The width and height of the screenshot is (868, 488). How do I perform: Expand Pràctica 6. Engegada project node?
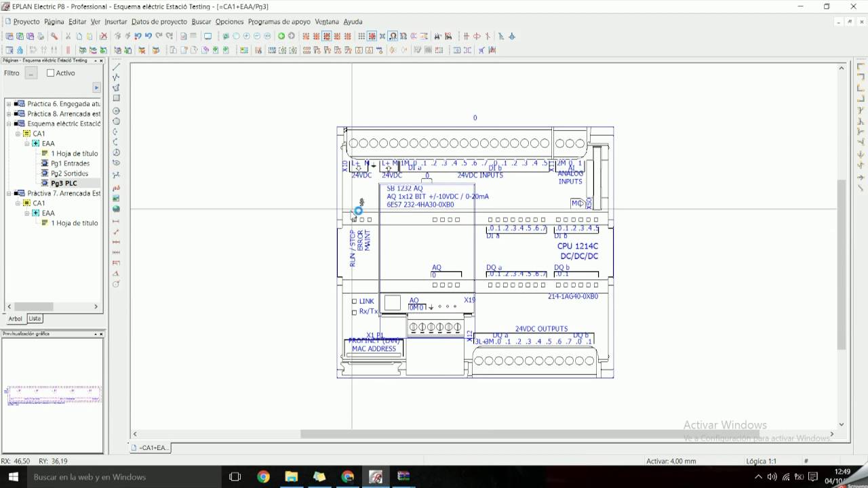(x=9, y=104)
